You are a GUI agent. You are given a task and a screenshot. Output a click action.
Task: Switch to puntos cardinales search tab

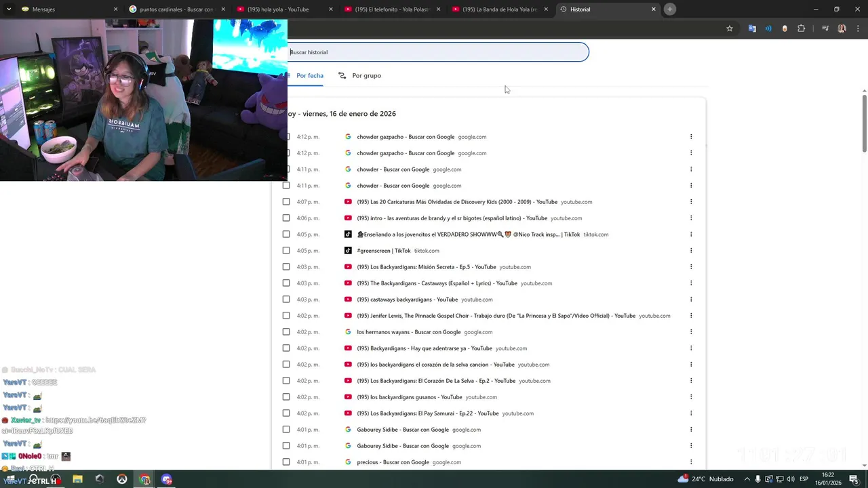pos(176,9)
